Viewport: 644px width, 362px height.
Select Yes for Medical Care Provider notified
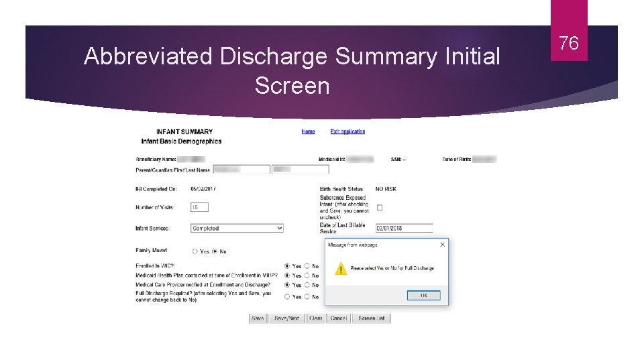pos(286,285)
